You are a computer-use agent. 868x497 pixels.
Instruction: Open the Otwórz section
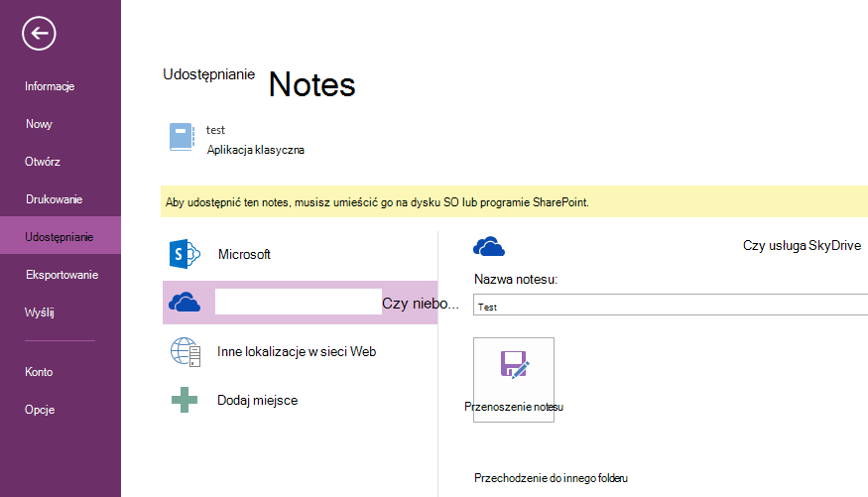pyautogui.click(x=43, y=162)
